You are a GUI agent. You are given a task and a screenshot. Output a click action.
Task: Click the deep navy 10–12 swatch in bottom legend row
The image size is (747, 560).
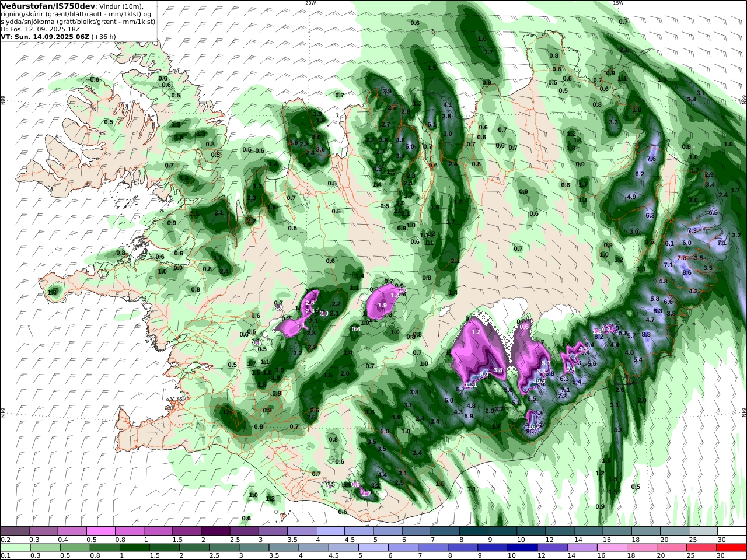522,548
